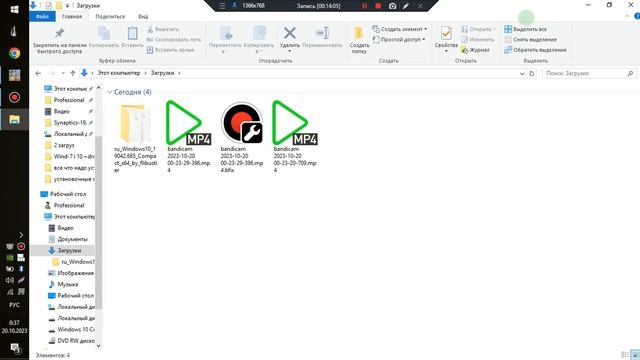Switch to the Главная ribbon tab
Image resolution: width=640 pixels, height=360 pixels.
point(72,17)
